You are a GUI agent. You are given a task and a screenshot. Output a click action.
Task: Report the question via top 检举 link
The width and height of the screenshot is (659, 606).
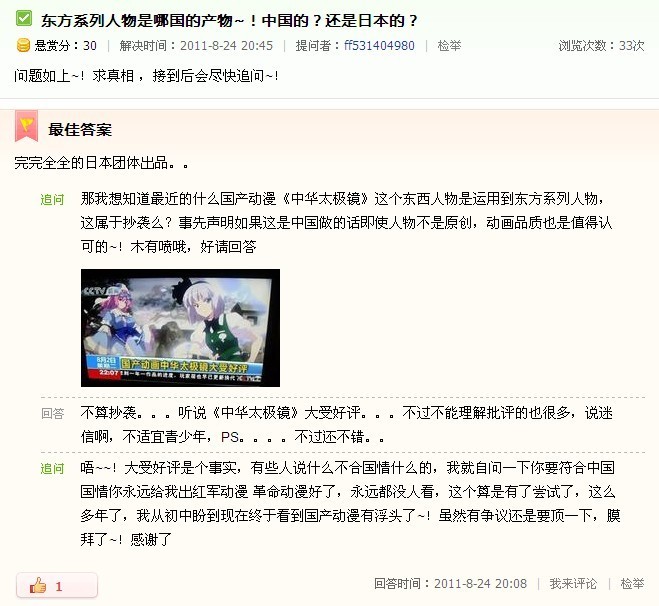click(449, 45)
